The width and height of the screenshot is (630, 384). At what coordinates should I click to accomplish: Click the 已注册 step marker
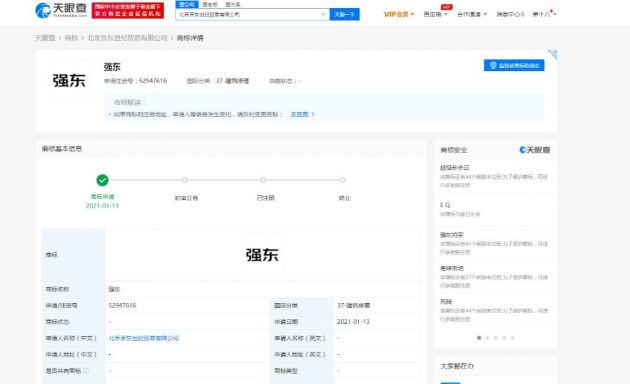(x=263, y=180)
